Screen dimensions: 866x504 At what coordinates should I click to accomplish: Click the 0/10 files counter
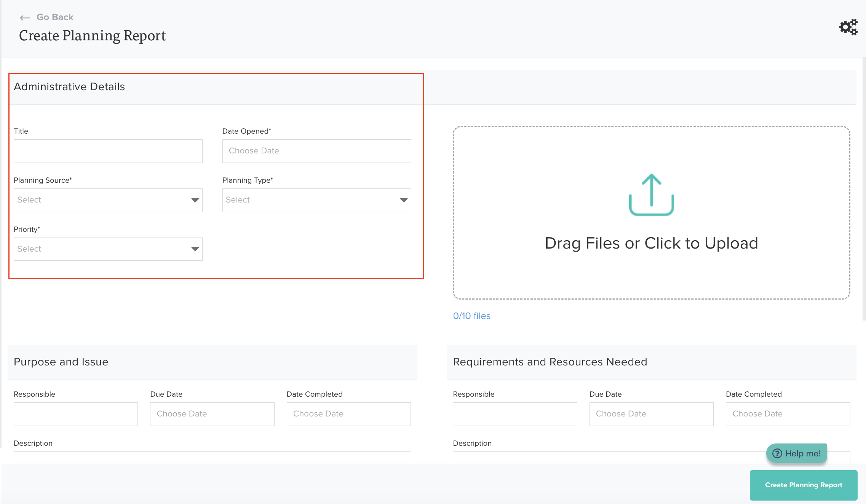[x=471, y=316]
